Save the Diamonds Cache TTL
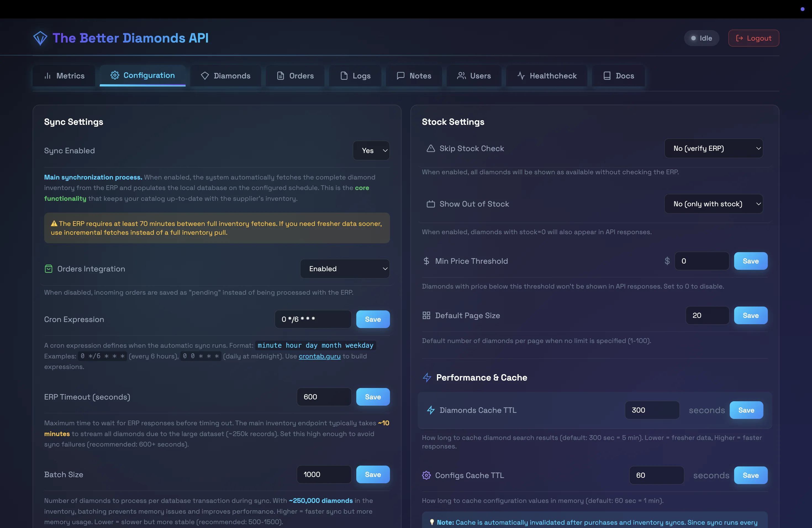 (x=746, y=410)
